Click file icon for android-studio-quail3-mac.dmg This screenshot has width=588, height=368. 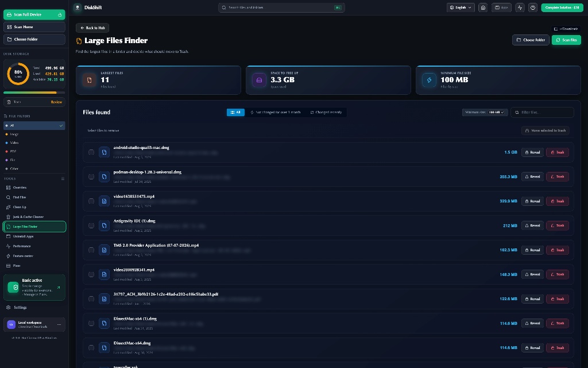[x=105, y=152]
